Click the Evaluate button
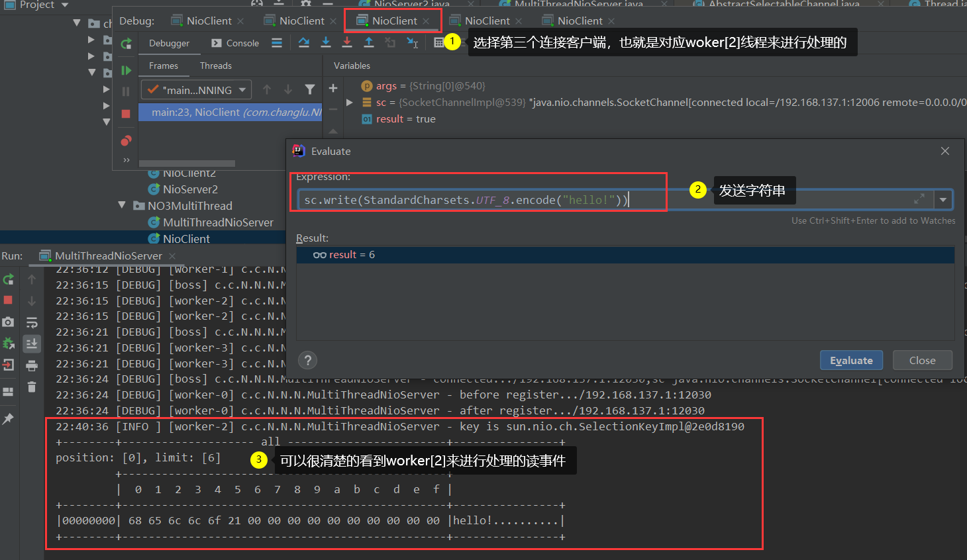 (x=852, y=360)
